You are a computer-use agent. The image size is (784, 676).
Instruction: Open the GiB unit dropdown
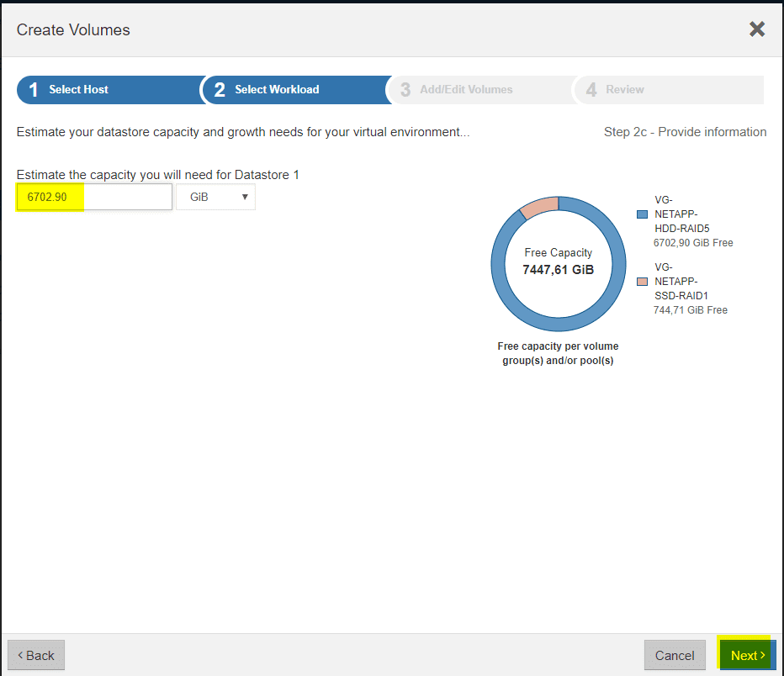(x=215, y=197)
